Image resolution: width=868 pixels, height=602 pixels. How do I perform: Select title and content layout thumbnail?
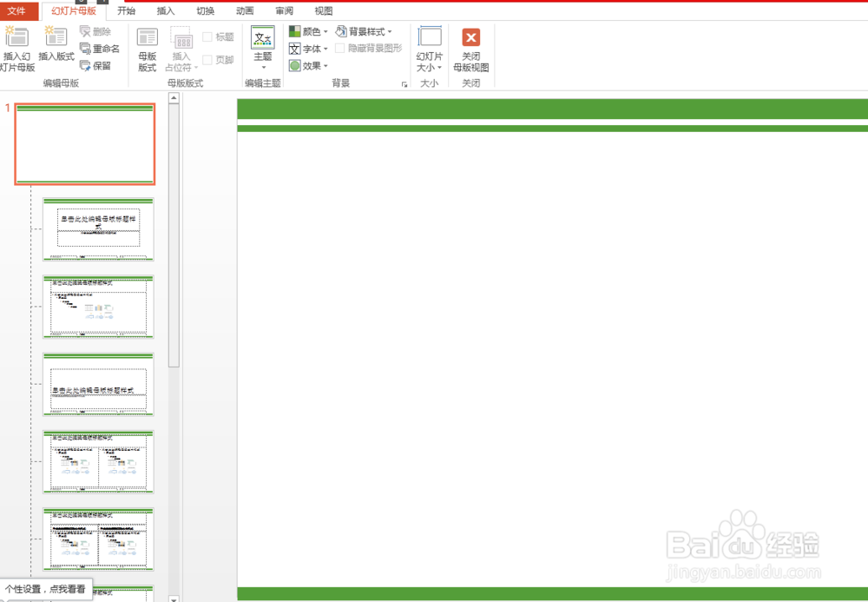coord(99,307)
